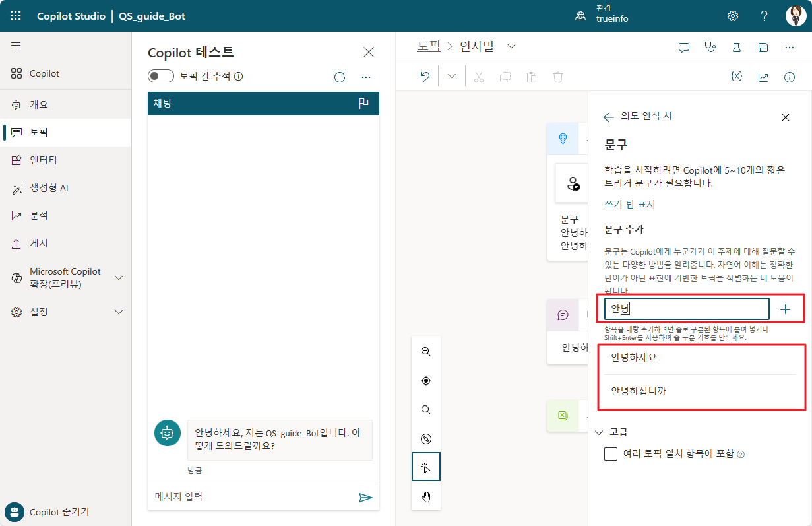
Task: Collapse the hamburger navigation menu
Action: pyautogui.click(x=16, y=46)
